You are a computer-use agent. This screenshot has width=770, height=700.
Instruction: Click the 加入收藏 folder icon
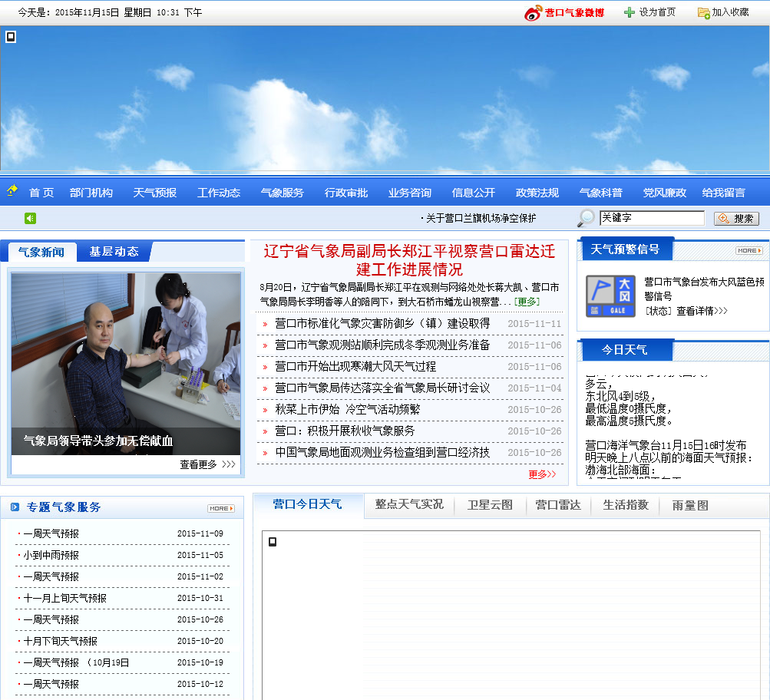pos(703,13)
